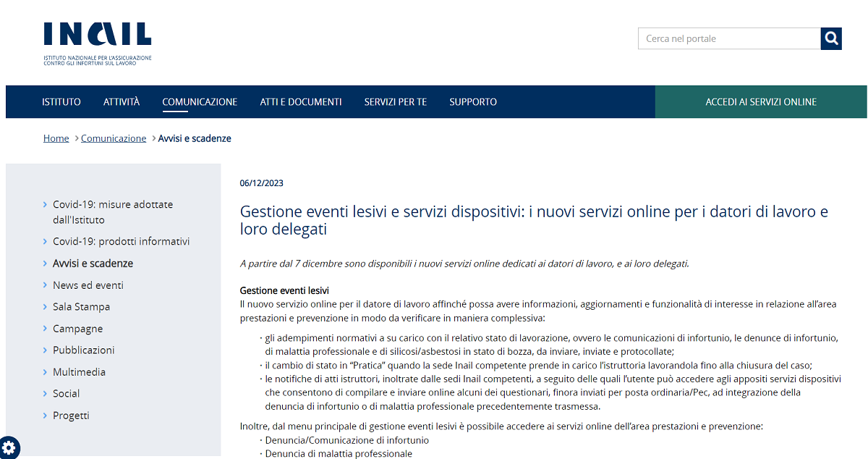Click chevron beside 'Covid-19: prodotti informativi'
Viewport: 868px width, 459px height.
pyautogui.click(x=46, y=242)
